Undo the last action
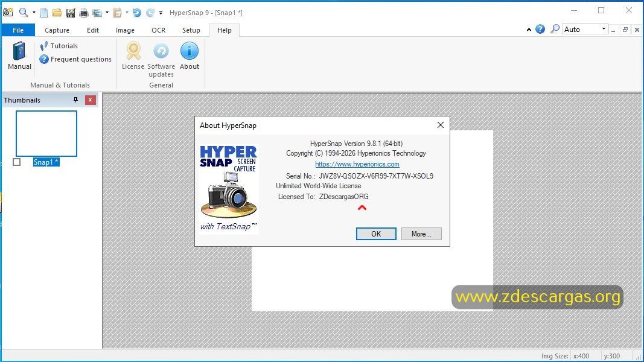This screenshot has width=644, height=362. (137, 13)
